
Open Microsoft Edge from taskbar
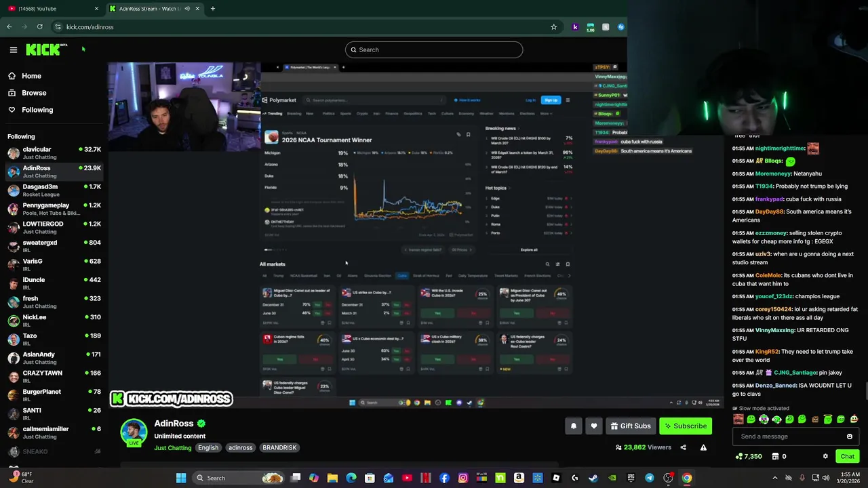pyautogui.click(x=351, y=478)
